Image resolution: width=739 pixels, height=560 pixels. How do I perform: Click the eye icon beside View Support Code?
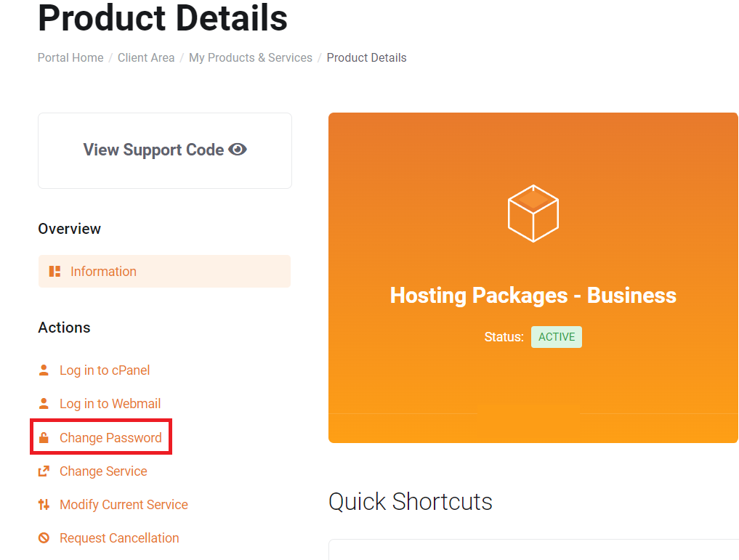tap(238, 150)
